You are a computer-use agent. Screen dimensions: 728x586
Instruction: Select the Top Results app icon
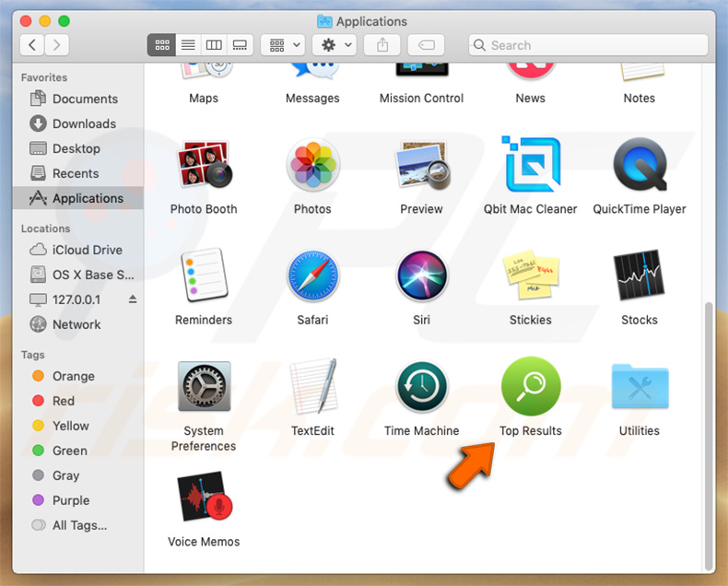(x=531, y=386)
